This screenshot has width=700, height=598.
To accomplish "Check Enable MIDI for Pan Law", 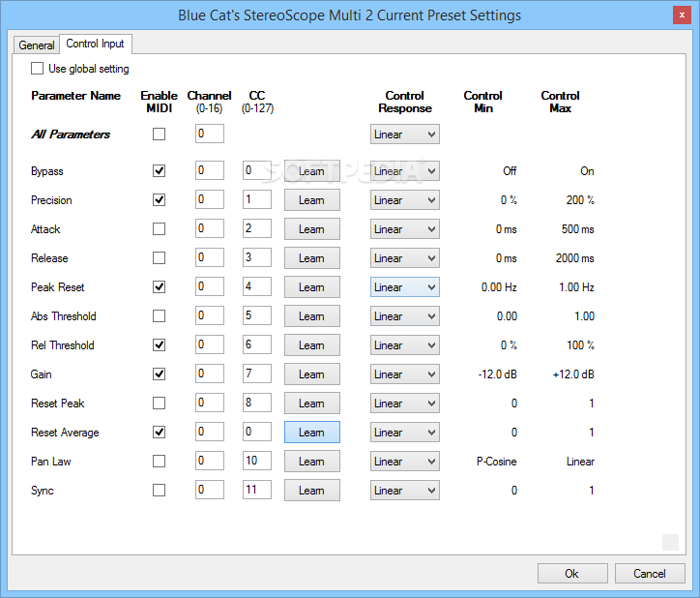I will [159, 462].
